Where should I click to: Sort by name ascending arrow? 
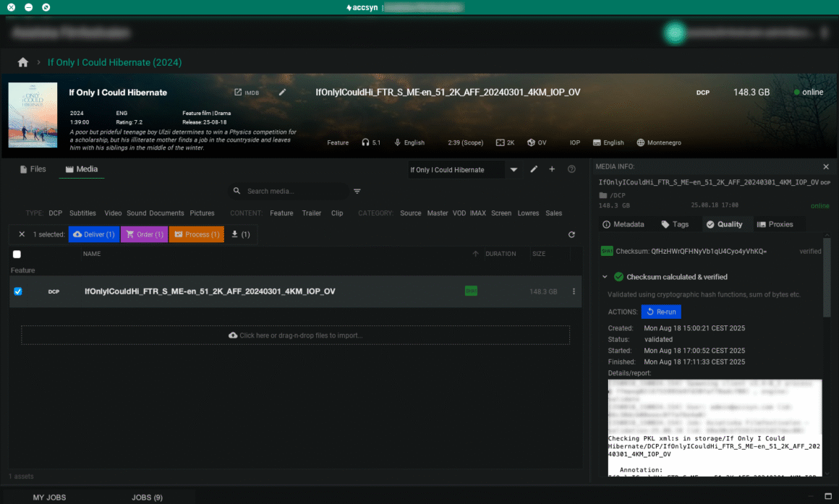click(x=475, y=254)
